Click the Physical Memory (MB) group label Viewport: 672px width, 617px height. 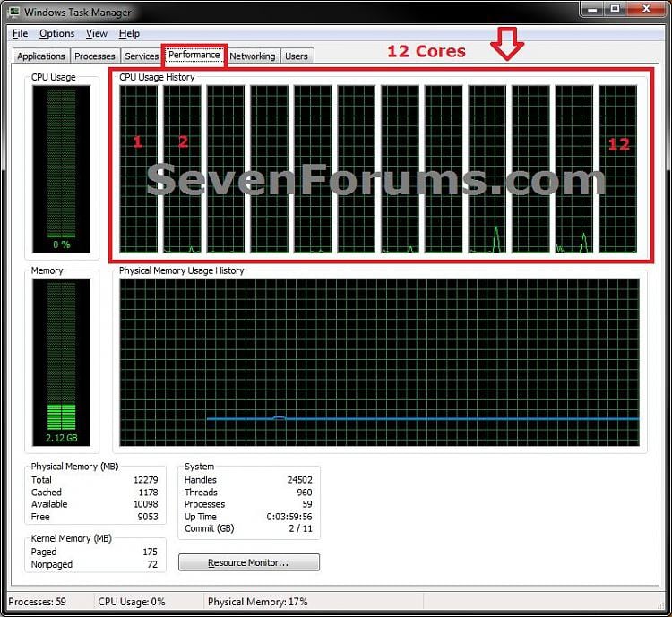(x=74, y=467)
